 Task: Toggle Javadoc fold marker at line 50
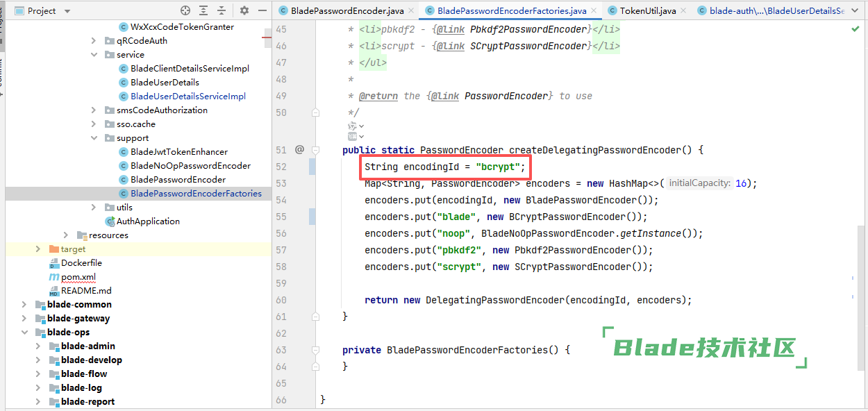tap(316, 112)
